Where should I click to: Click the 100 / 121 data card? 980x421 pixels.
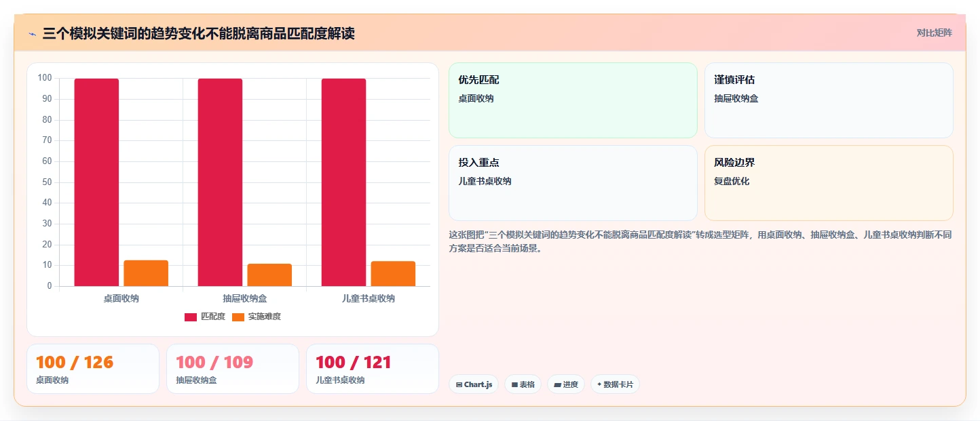(x=373, y=369)
